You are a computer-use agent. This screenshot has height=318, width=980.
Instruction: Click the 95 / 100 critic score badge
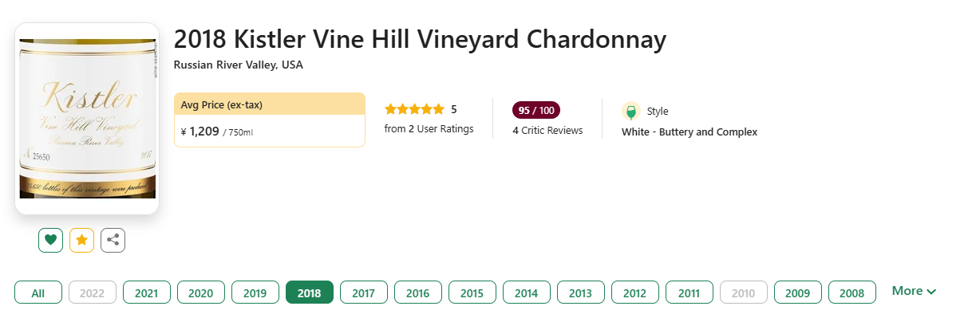536,110
